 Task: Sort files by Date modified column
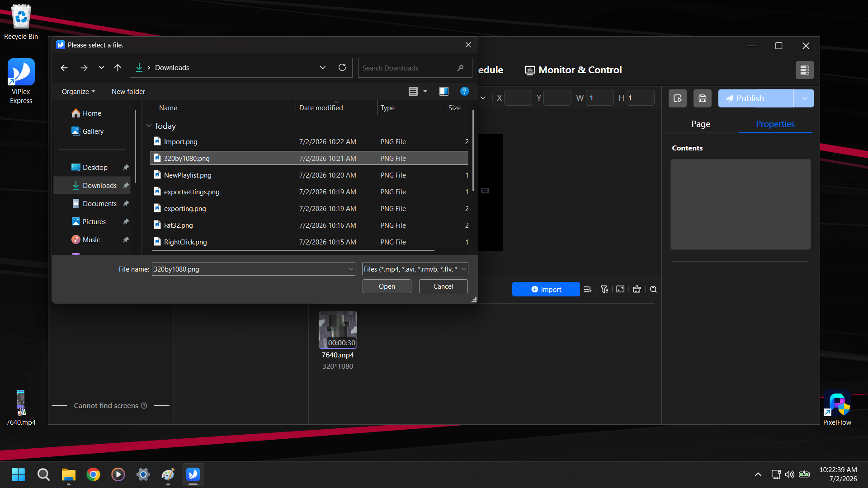point(336,108)
